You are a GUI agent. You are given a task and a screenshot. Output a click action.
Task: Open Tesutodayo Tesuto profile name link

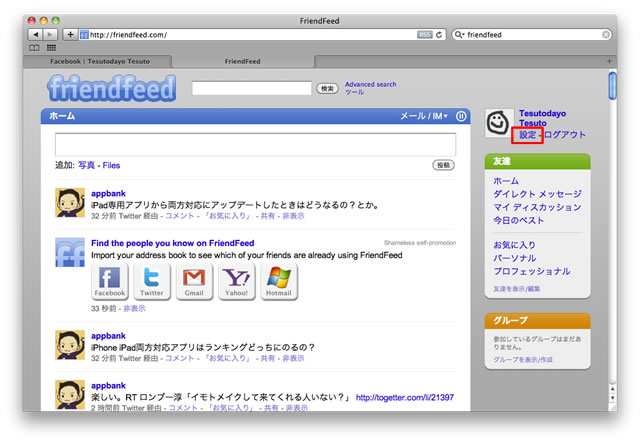[542, 118]
